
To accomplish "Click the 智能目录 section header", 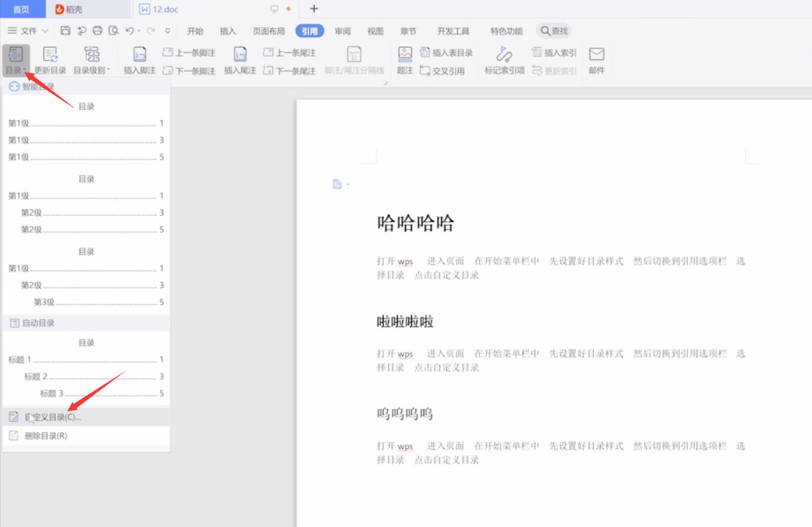I will pos(86,87).
